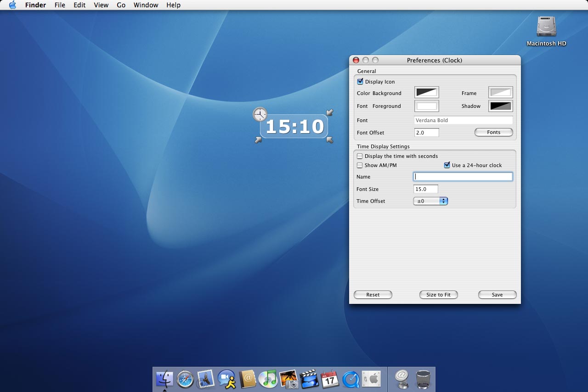Click the clock icon on desktop widget

pyautogui.click(x=260, y=114)
